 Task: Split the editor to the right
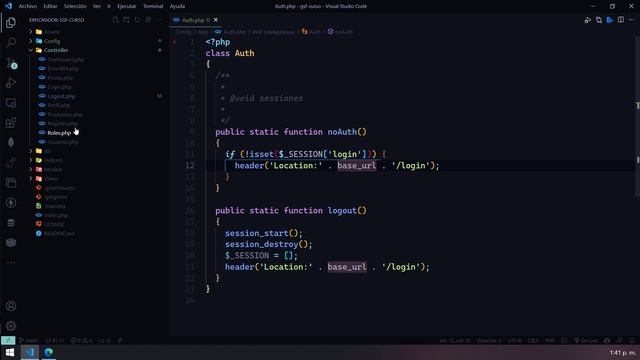click(x=621, y=20)
